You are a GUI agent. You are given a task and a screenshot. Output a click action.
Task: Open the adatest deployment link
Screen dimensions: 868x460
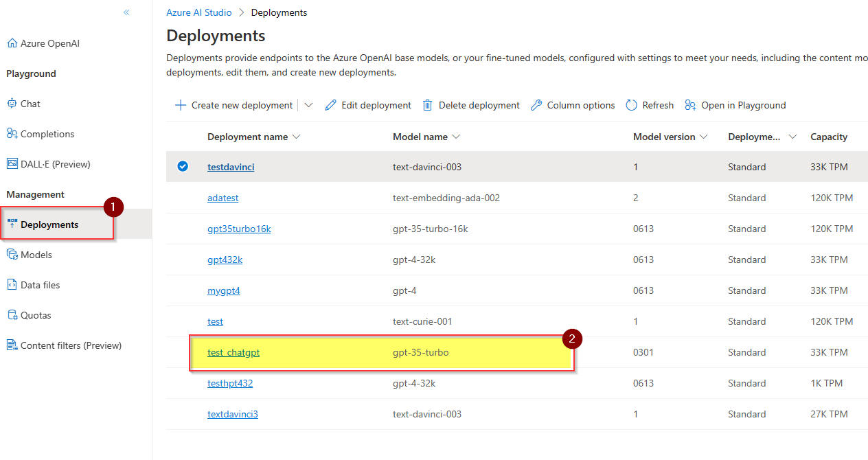(x=223, y=198)
